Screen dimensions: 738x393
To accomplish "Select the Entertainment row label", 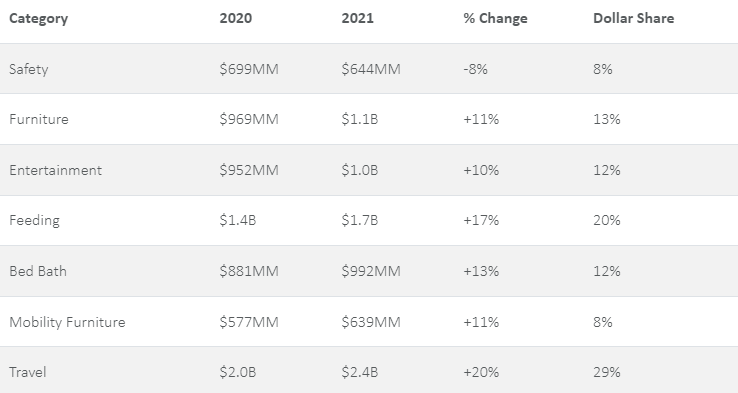I will pos(56,170).
